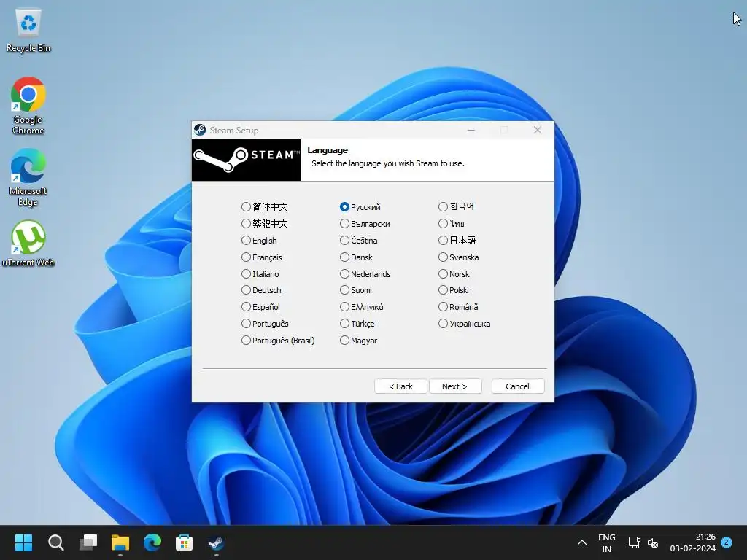Open the uTorrent Web desktop shortcut
This screenshot has width=747, height=560.
[28, 243]
